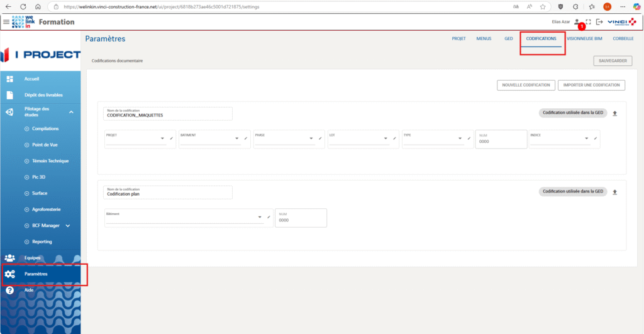This screenshot has width=644, height=334.
Task: Open the PHASE dropdown
Action: [x=311, y=138]
